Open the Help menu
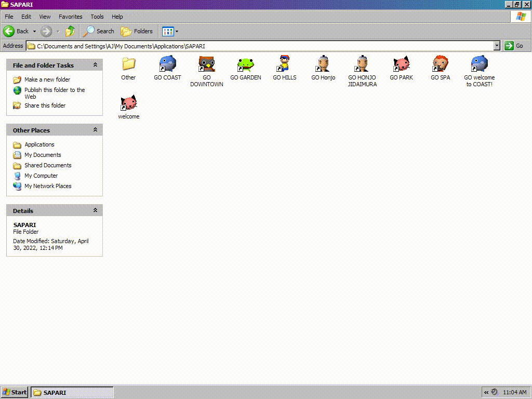Screen dimensions: 532x399 point(117,17)
